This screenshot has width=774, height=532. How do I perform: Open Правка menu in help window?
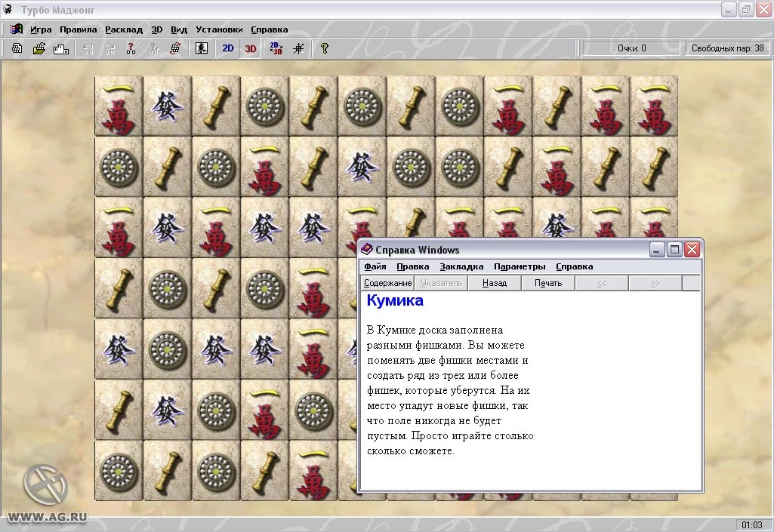(x=412, y=266)
